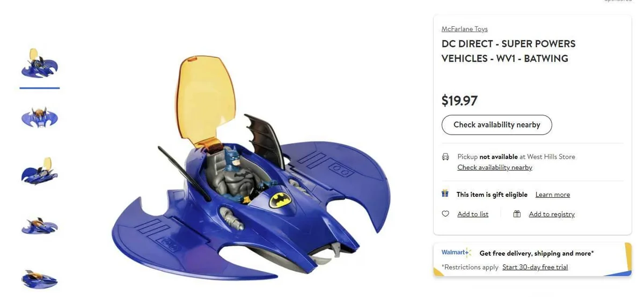Select the third Batwing thumbnail image

40,172
